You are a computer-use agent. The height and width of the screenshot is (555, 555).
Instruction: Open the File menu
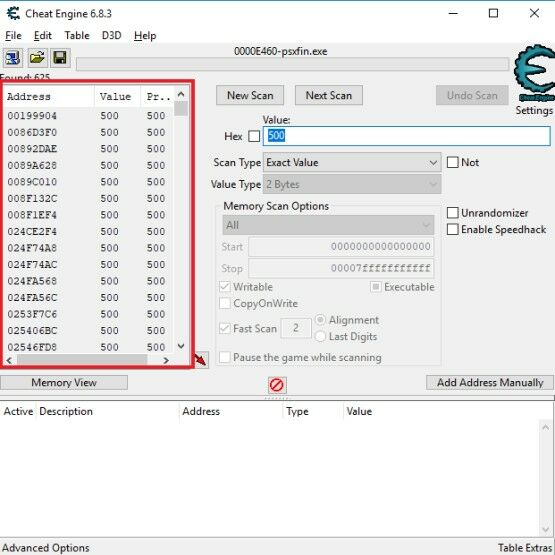coord(13,36)
